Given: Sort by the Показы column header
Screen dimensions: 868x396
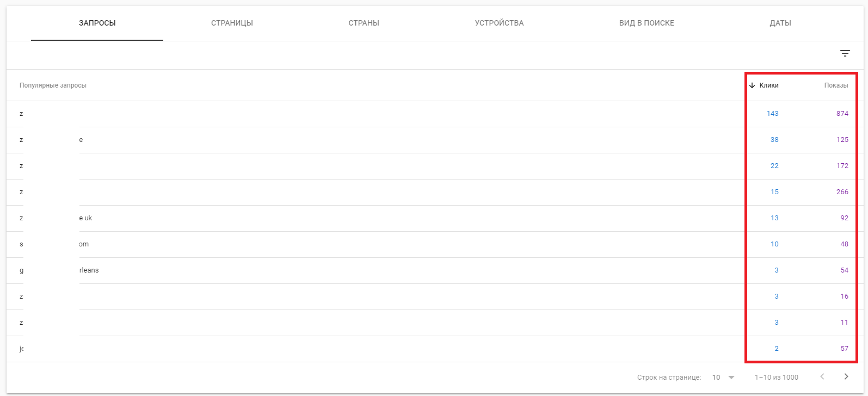Looking at the screenshot, I should (x=836, y=85).
